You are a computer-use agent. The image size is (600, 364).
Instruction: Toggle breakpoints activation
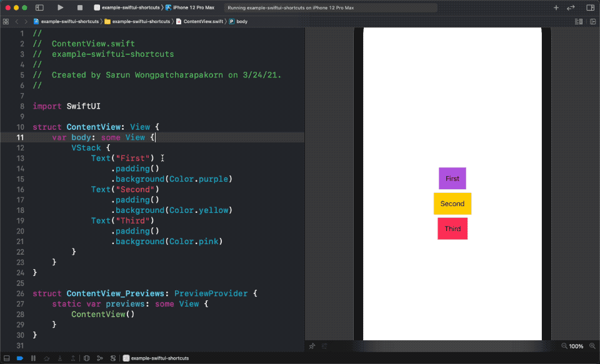(20, 358)
